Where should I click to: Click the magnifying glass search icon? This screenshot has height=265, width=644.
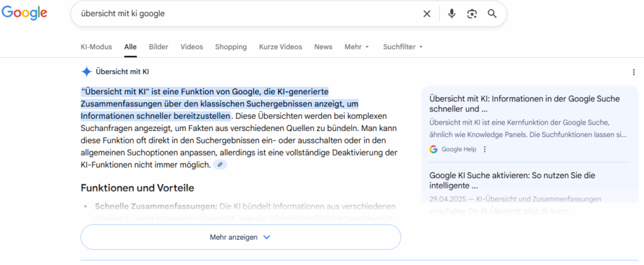(492, 14)
